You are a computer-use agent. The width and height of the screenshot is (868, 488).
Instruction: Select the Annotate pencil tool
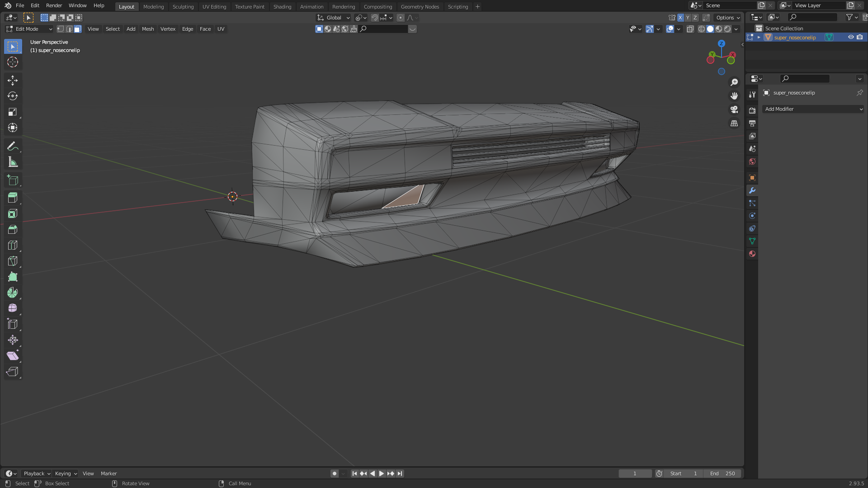[x=13, y=147]
